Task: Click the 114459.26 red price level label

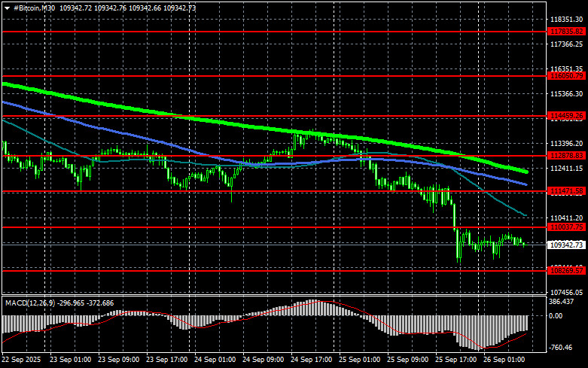Action: [x=566, y=116]
